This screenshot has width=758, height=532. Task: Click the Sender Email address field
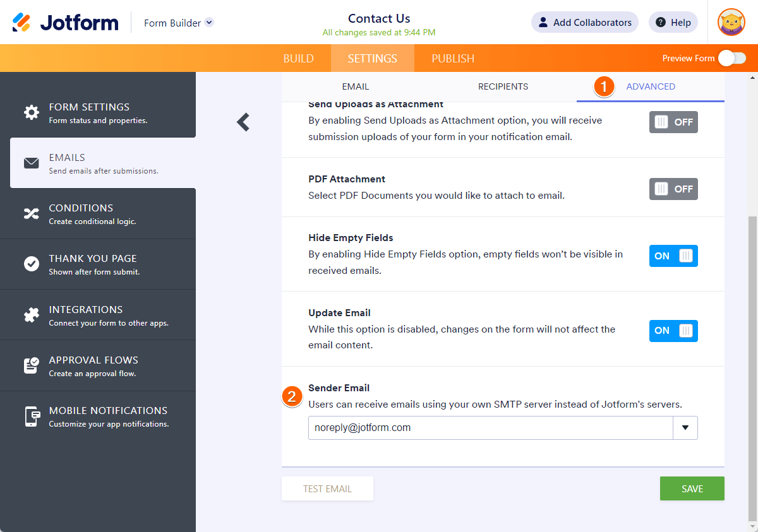click(x=491, y=428)
